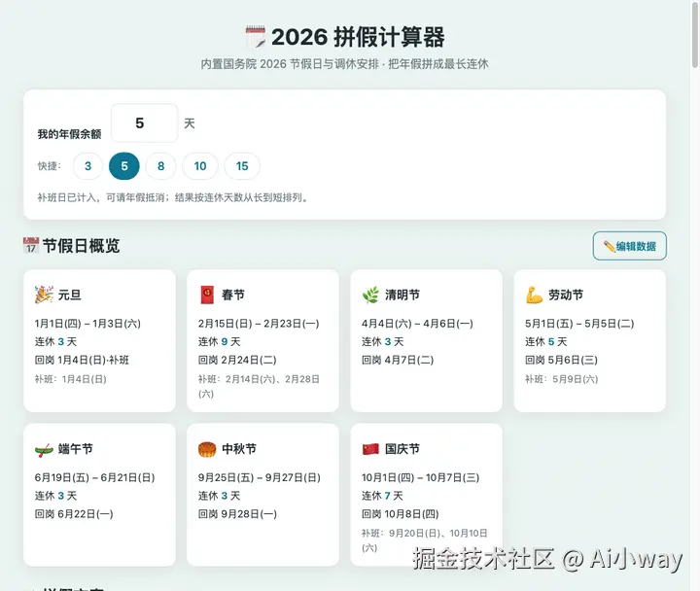
Task: Click the herb leaf icon on 清明节 card
Action: (370, 295)
